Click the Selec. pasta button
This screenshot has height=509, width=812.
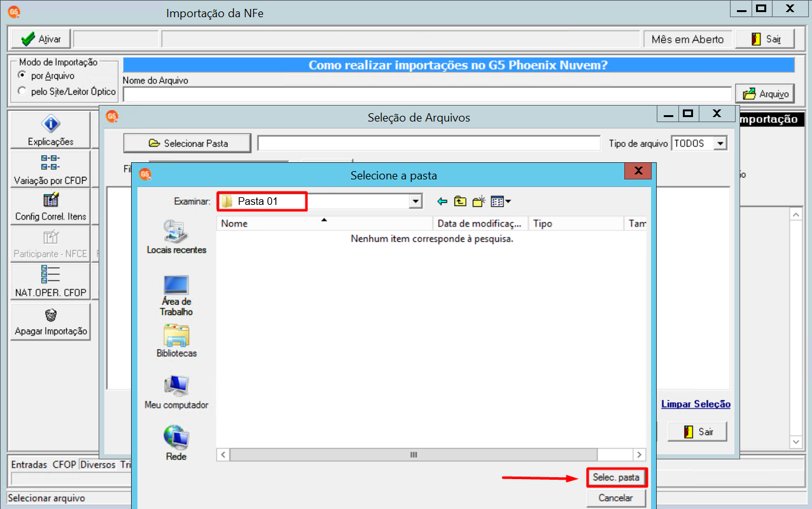(616, 477)
